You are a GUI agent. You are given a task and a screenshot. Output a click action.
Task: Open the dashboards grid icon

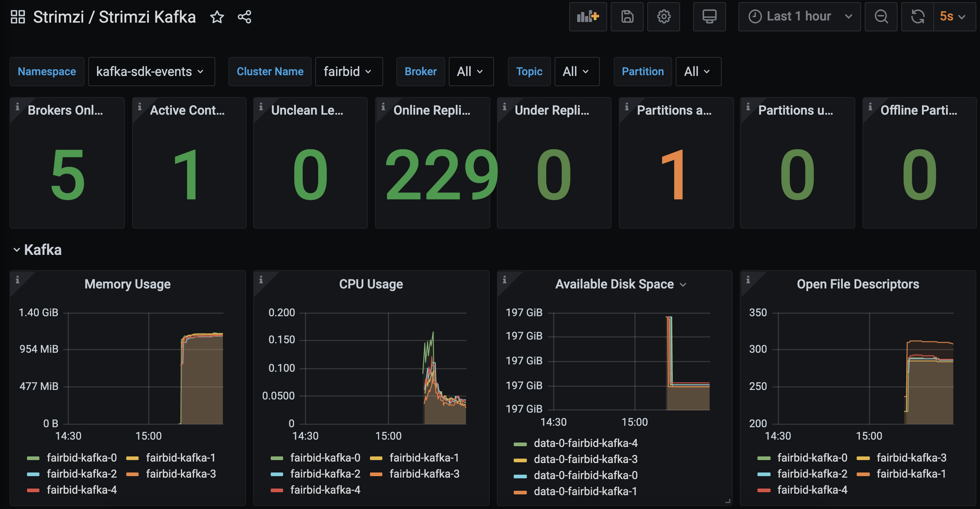pyautogui.click(x=18, y=17)
